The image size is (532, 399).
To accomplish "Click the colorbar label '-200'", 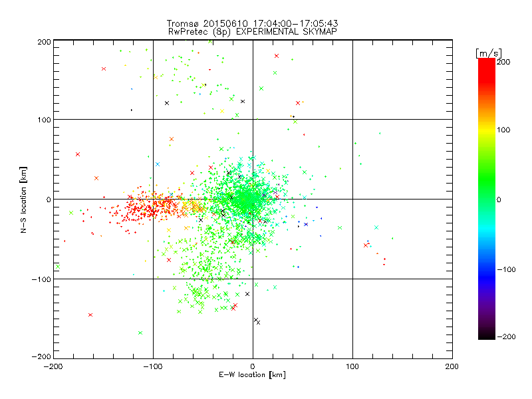I will tap(506, 336).
